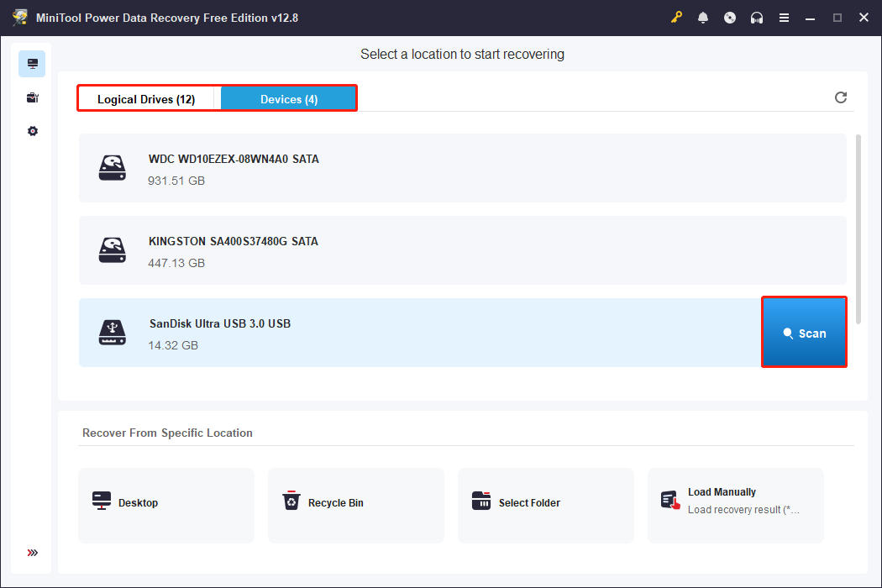Open the notifications bell icon
The image size is (882, 588).
tap(703, 18)
